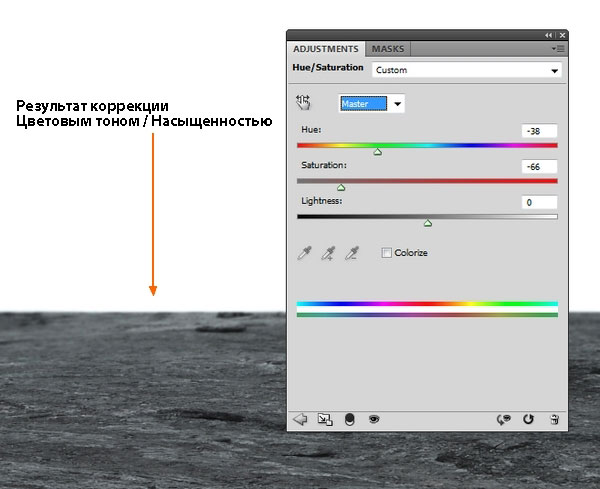Delete adjustment layer trash icon
Viewport: 600px width, 489px height.
pyautogui.click(x=554, y=419)
